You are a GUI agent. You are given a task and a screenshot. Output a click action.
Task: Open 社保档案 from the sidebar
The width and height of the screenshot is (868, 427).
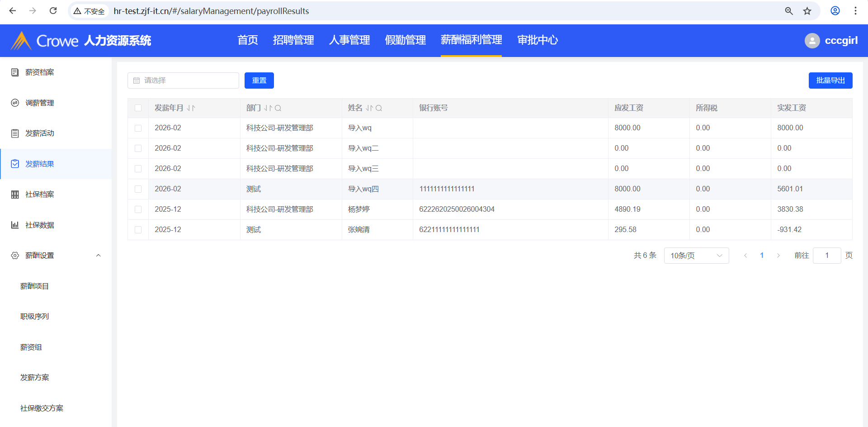tap(39, 195)
